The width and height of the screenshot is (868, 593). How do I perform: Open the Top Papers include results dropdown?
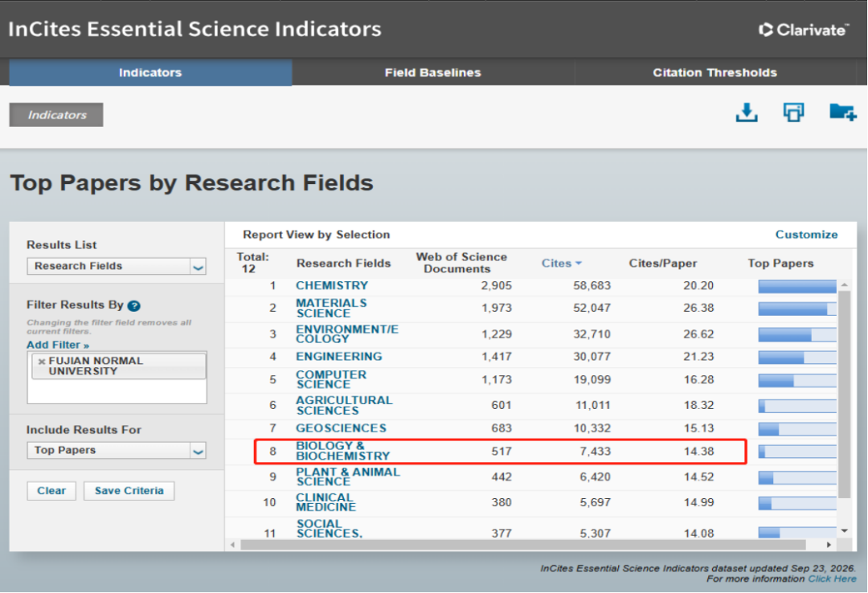117,450
